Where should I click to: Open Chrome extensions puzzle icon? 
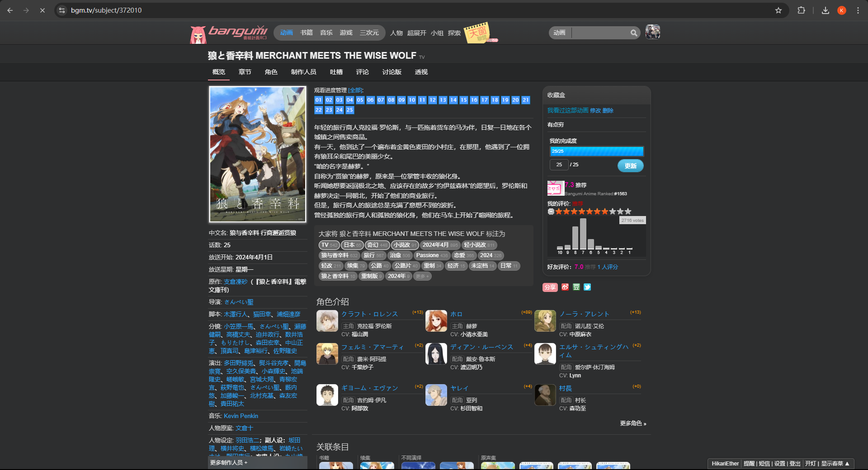point(801,10)
